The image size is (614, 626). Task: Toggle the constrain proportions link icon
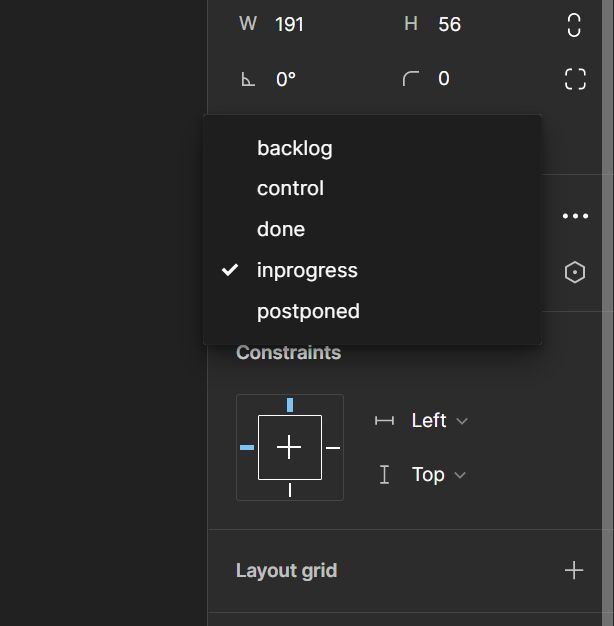(x=574, y=25)
